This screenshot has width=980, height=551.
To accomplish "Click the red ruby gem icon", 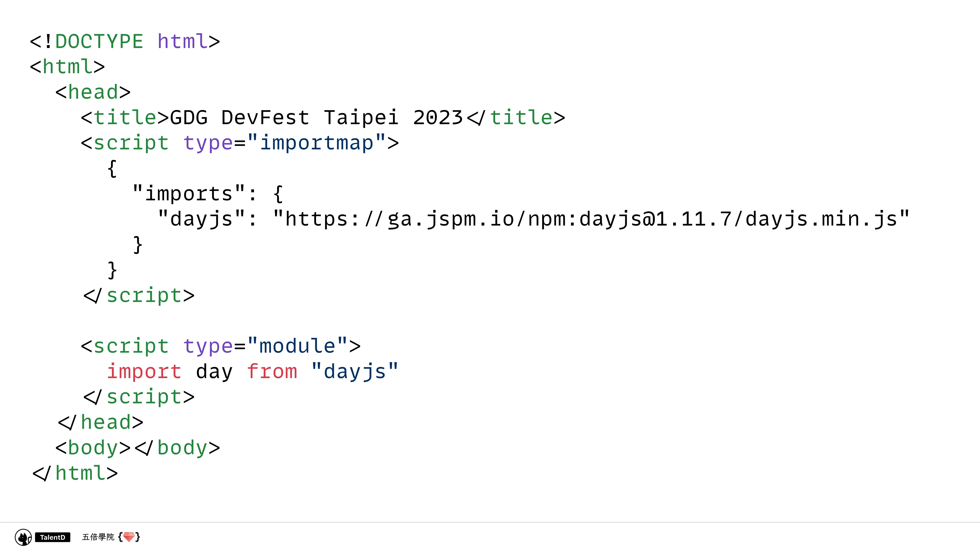I will point(129,537).
